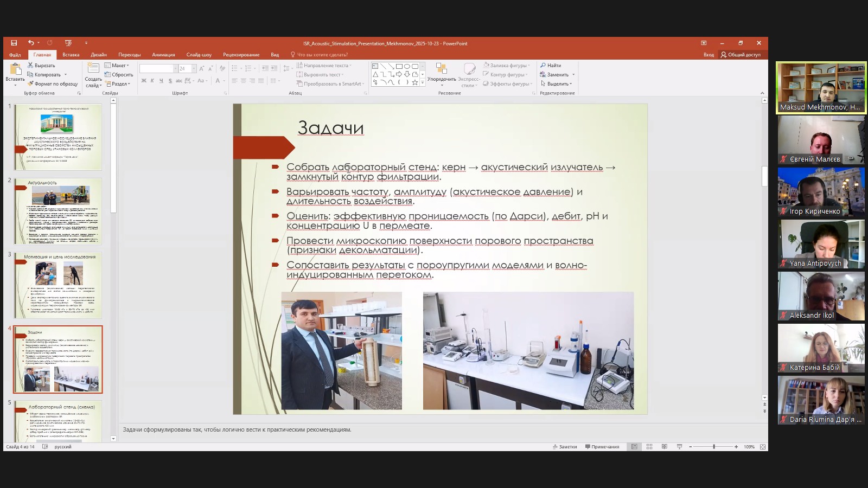
Task: Select slide 2 thumbnail Актуальность
Action: [x=58, y=211]
